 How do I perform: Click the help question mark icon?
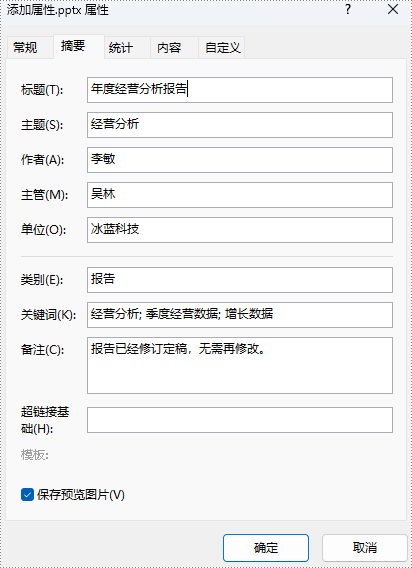tap(348, 10)
